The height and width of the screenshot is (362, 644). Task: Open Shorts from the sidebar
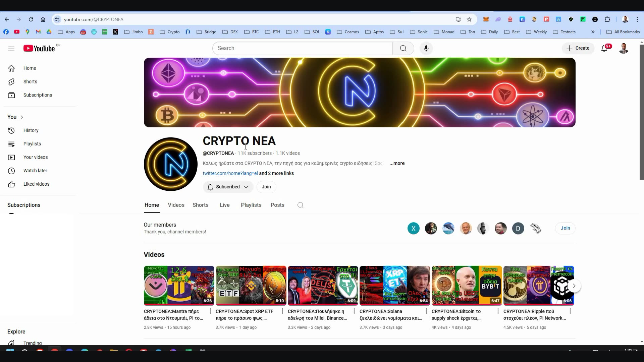[x=30, y=81]
